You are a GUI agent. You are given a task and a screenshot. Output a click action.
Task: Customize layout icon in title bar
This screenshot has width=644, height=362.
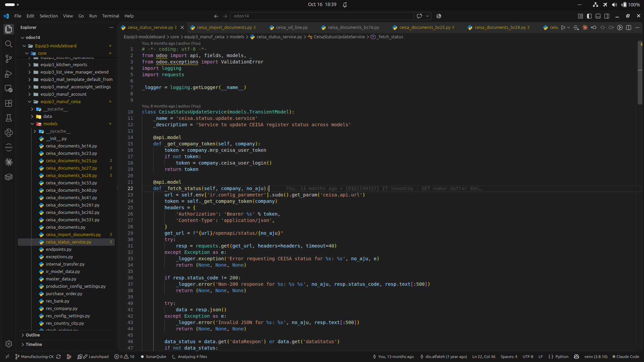click(581, 16)
